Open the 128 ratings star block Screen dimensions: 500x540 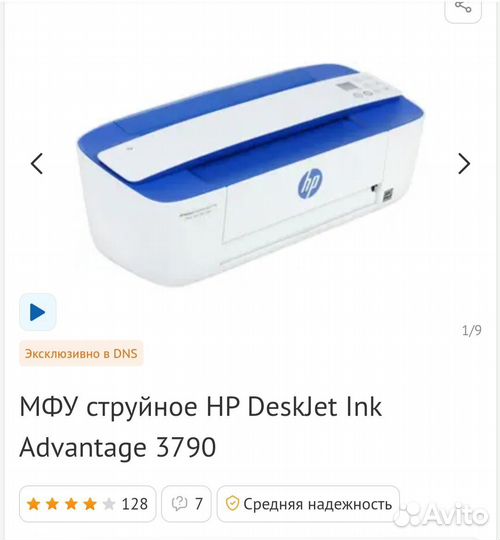pyautogui.click(x=87, y=504)
